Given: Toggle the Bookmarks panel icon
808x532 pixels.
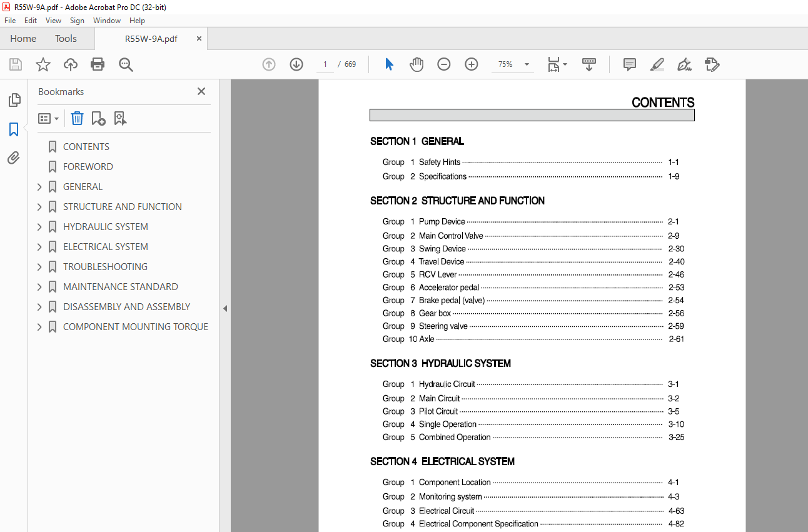Looking at the screenshot, I should [14, 129].
